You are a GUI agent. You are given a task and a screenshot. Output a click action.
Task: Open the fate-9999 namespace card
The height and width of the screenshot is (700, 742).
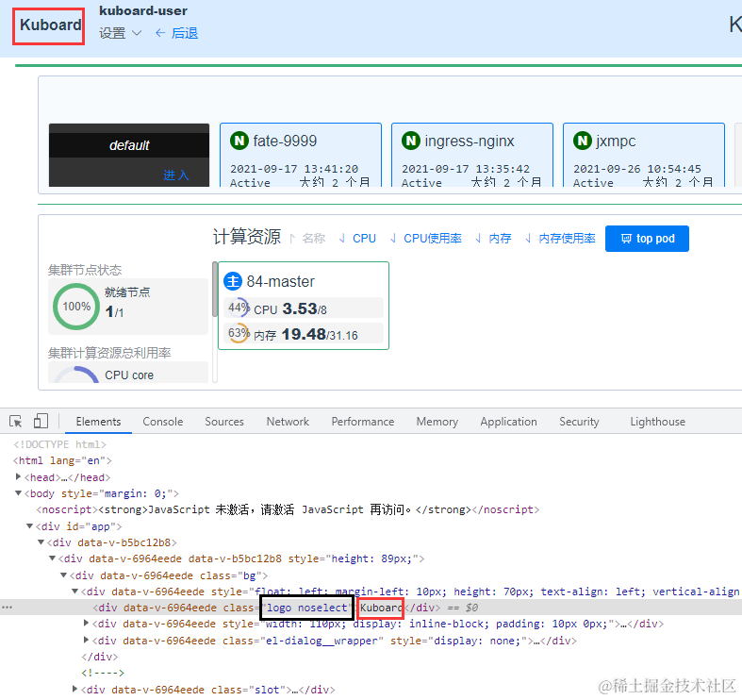301,155
